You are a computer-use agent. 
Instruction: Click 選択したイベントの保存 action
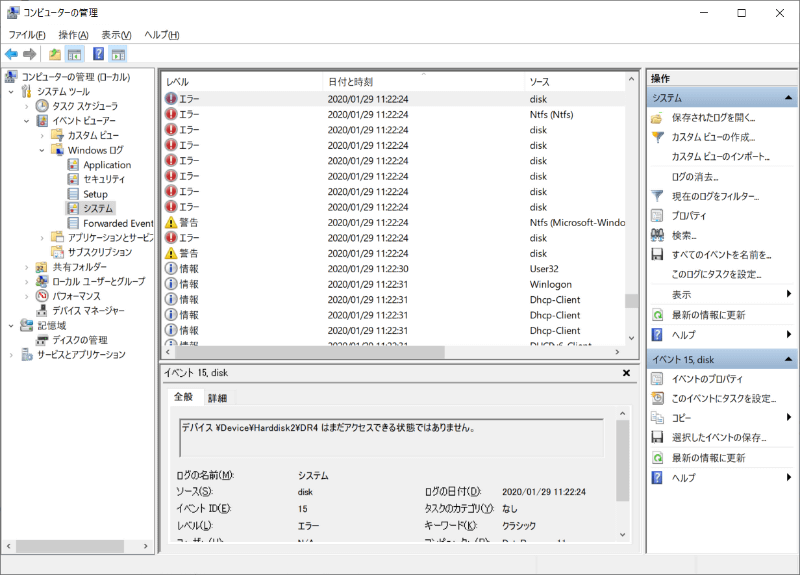[718, 437]
